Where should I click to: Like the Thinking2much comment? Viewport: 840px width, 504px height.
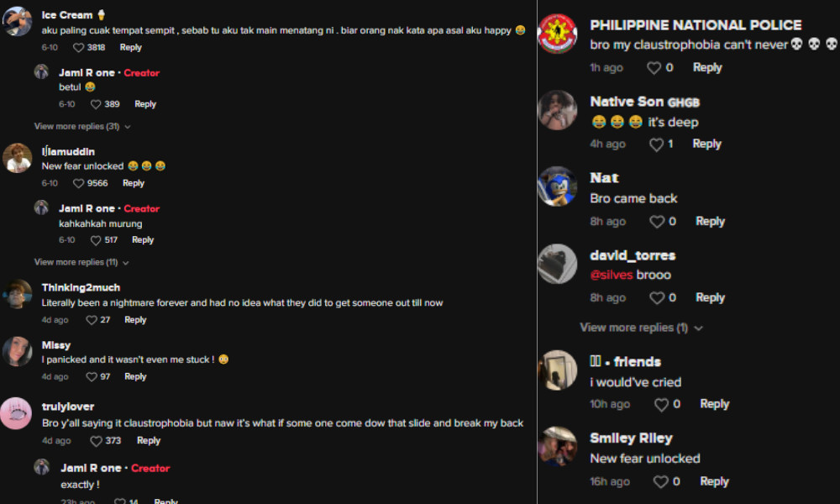pyautogui.click(x=92, y=320)
